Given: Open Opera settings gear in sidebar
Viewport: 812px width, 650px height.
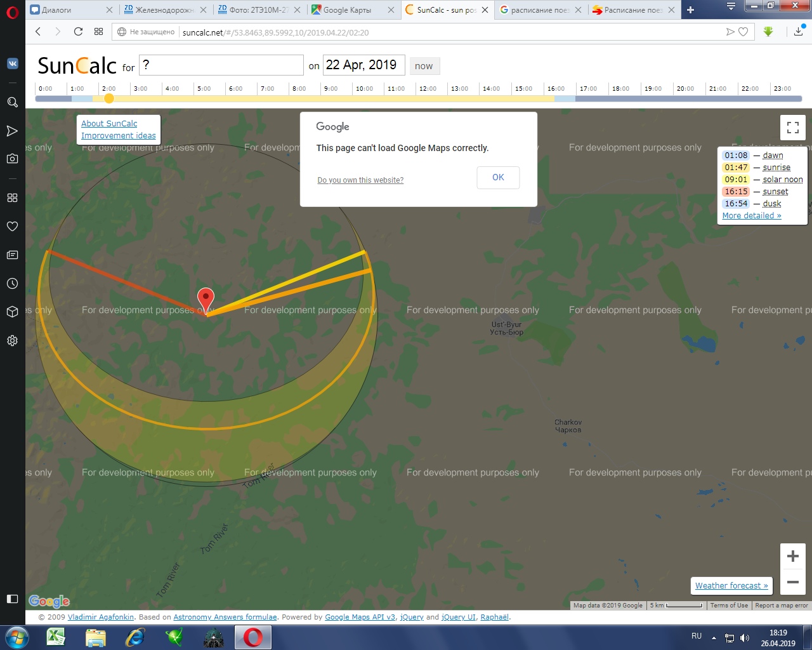Looking at the screenshot, I should (x=12, y=341).
